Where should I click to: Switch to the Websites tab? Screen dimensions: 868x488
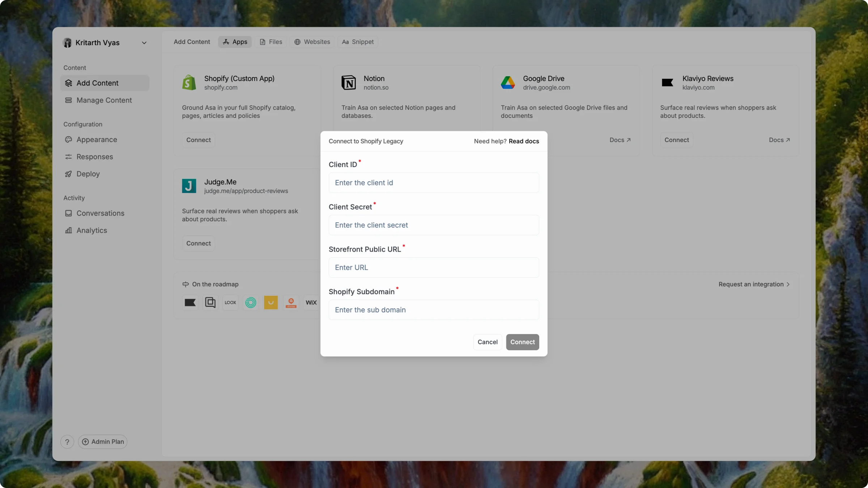click(x=312, y=42)
